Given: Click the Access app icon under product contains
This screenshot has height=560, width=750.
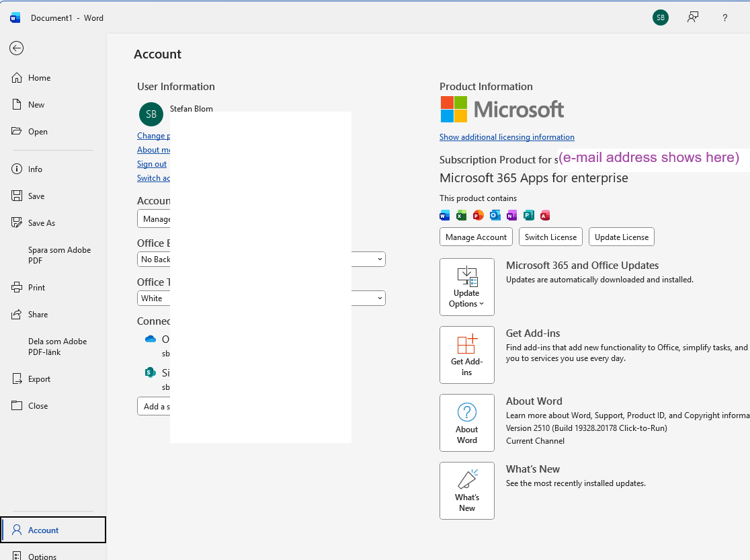Looking at the screenshot, I should (545, 215).
